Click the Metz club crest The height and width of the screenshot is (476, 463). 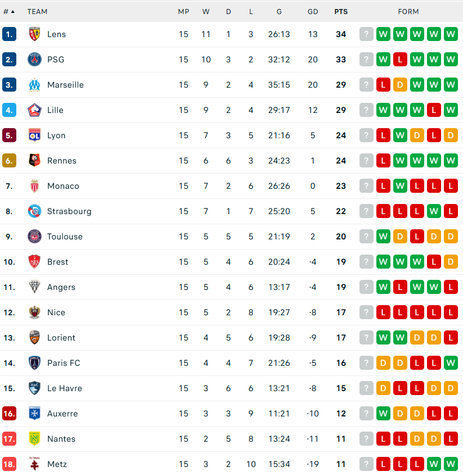pyautogui.click(x=35, y=464)
